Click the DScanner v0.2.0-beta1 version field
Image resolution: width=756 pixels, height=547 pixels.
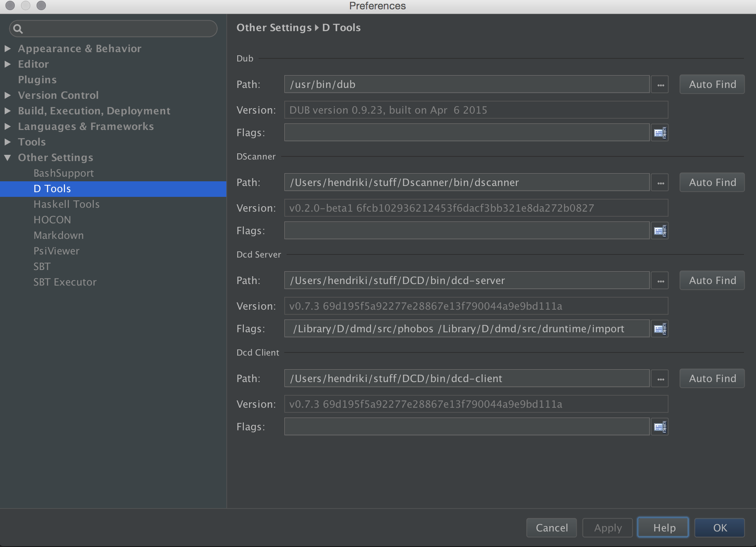476,208
